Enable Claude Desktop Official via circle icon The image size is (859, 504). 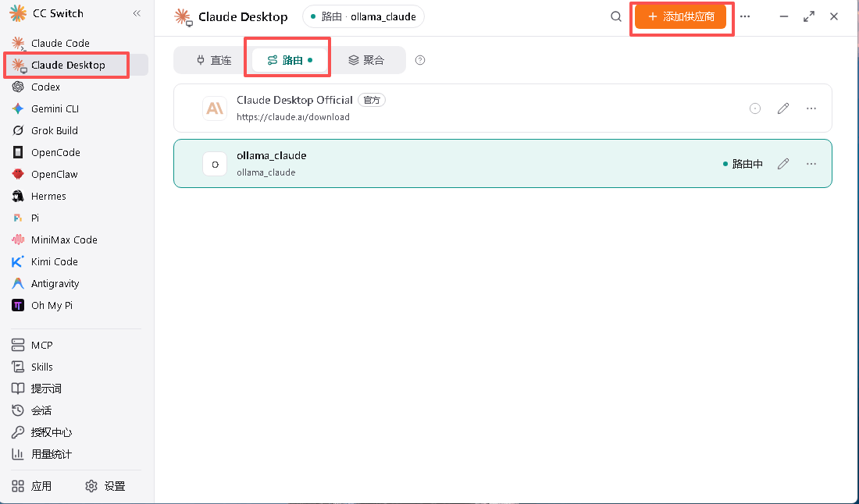tap(755, 108)
